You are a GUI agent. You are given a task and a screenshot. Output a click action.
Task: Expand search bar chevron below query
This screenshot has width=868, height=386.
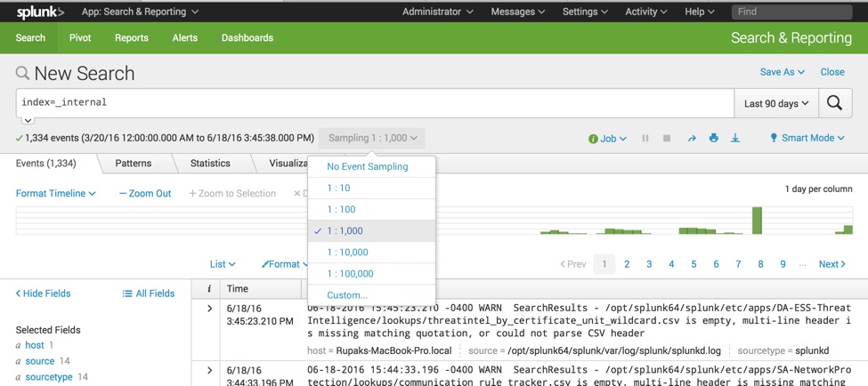[28, 121]
